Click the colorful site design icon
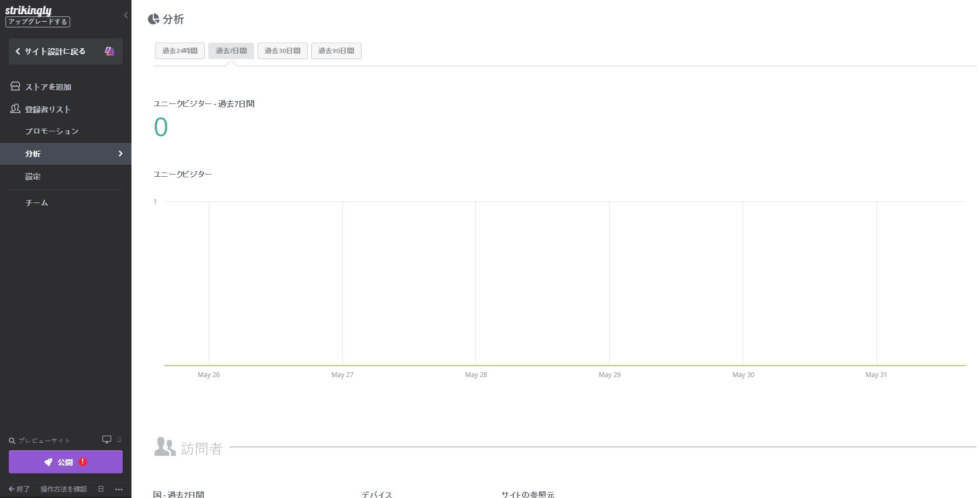 point(110,51)
